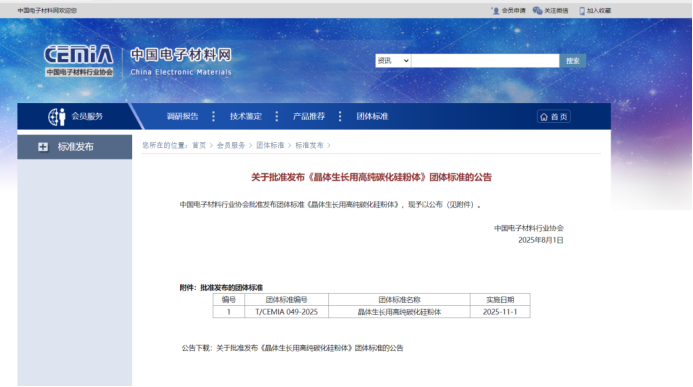Click the home icon beside 首页
The image size is (693, 387).
point(544,117)
